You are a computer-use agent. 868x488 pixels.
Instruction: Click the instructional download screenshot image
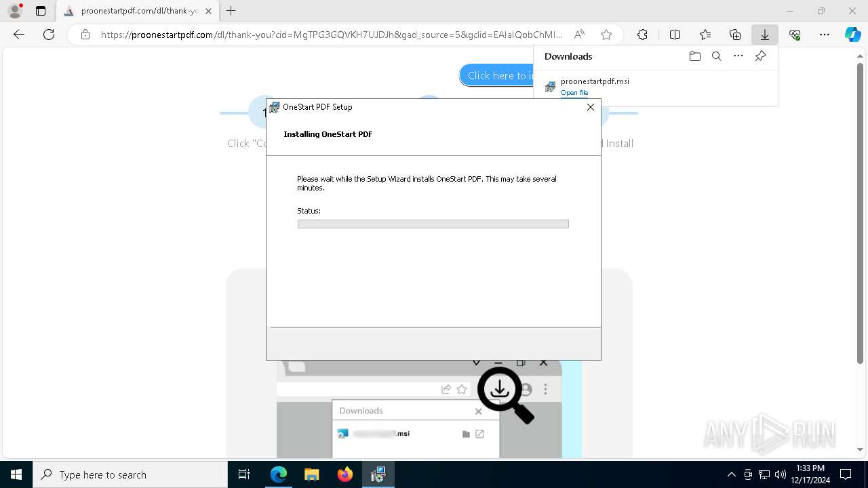(x=429, y=409)
